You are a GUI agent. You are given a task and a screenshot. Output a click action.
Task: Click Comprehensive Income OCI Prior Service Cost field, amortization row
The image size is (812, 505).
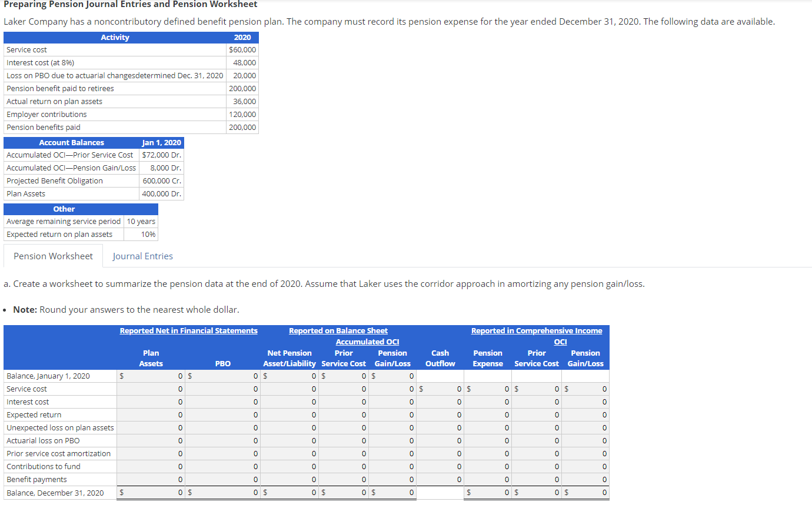pos(535,454)
